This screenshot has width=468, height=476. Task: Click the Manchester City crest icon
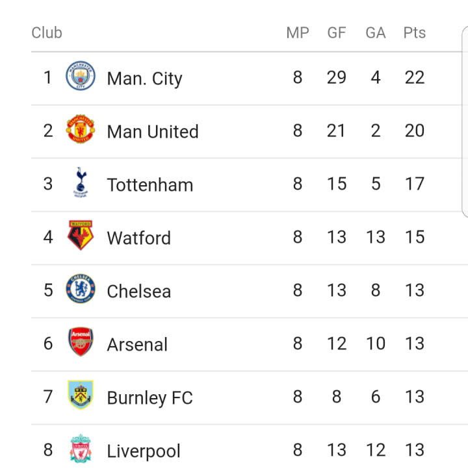click(81, 75)
